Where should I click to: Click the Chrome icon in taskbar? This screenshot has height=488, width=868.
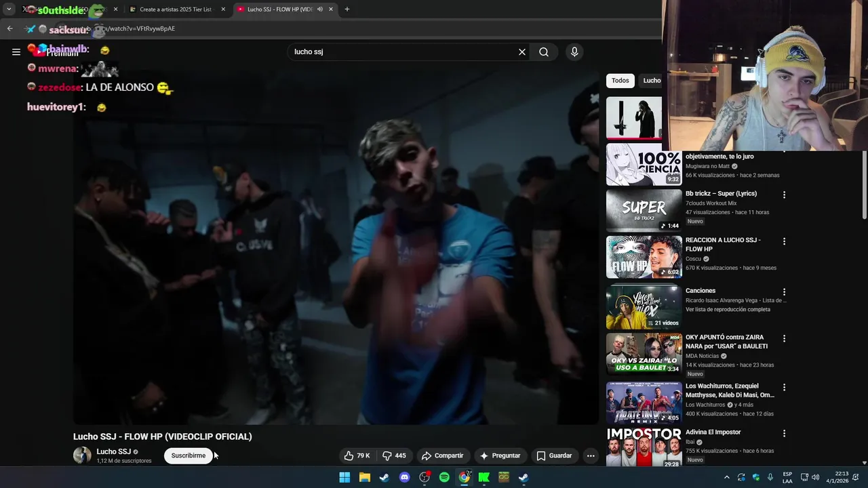464,477
